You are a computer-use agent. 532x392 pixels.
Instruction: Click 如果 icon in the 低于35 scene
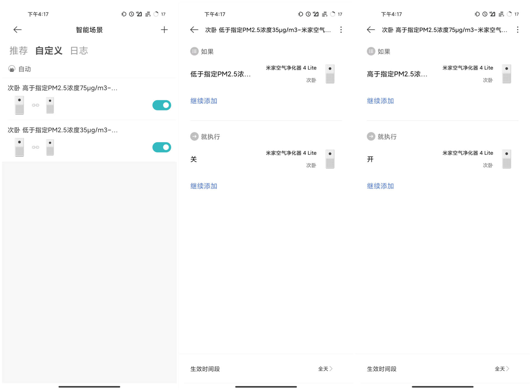(x=194, y=51)
